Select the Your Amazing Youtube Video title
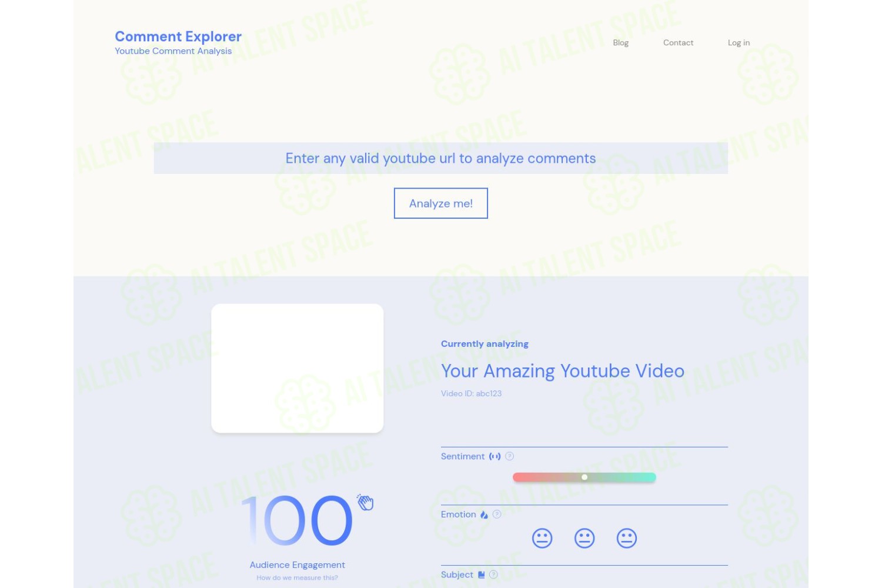The height and width of the screenshot is (588, 882). 563,371
